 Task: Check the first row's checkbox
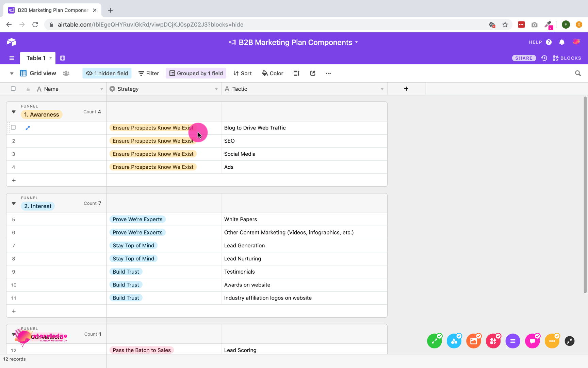(13, 127)
